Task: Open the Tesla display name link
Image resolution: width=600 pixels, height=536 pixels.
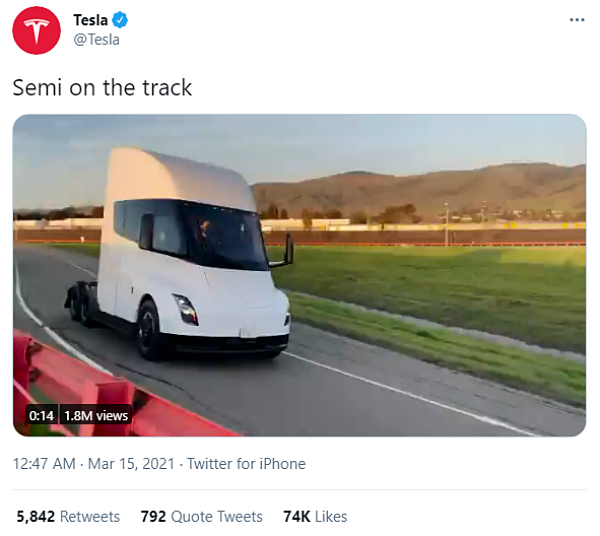Action: click(x=90, y=20)
